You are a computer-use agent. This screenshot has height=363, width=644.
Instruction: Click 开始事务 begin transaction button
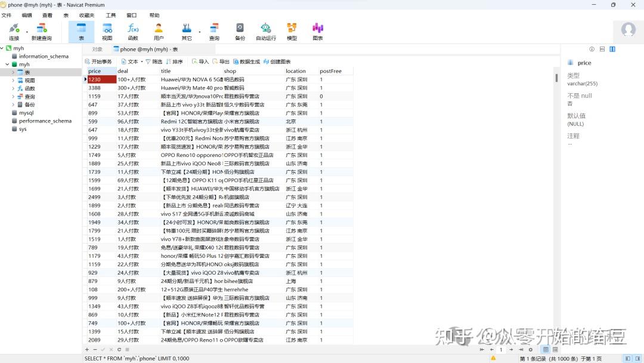98,61
